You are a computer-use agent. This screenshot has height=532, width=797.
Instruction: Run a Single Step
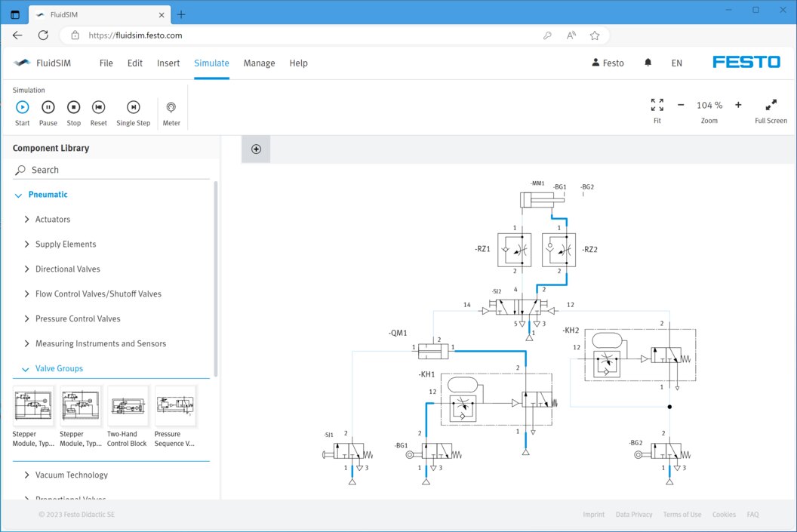[133, 112]
